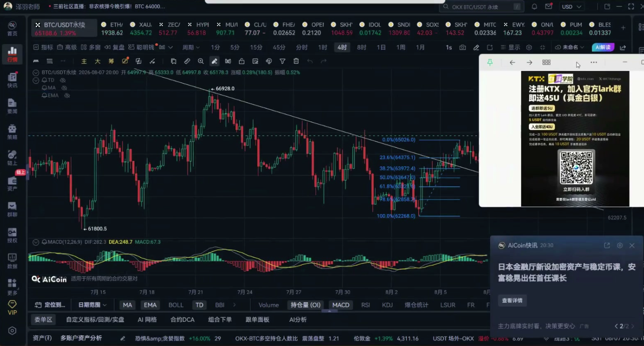Switch to the 15分 timeframe tab
This screenshot has height=346, width=644.
point(256,48)
